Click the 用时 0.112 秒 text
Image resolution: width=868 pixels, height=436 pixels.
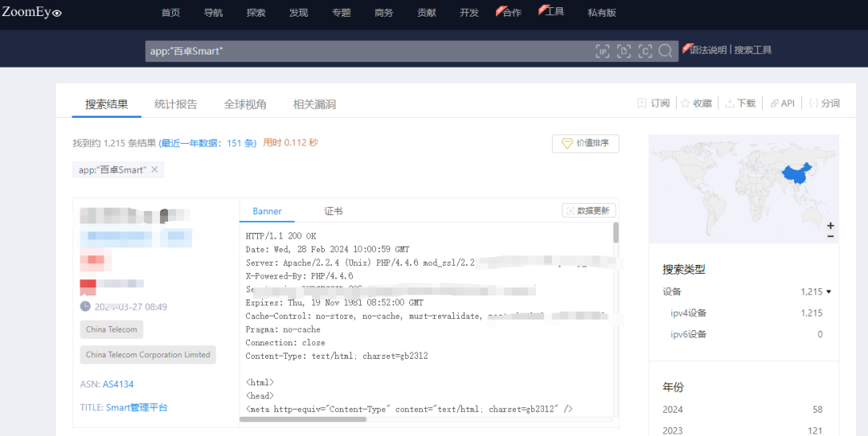pos(290,143)
